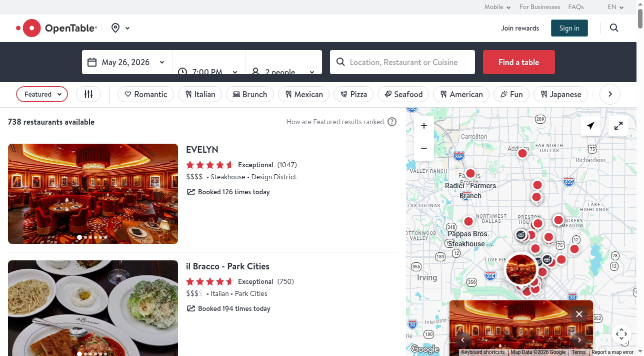Click Report a map error
The image size is (644, 356).
(612, 352)
